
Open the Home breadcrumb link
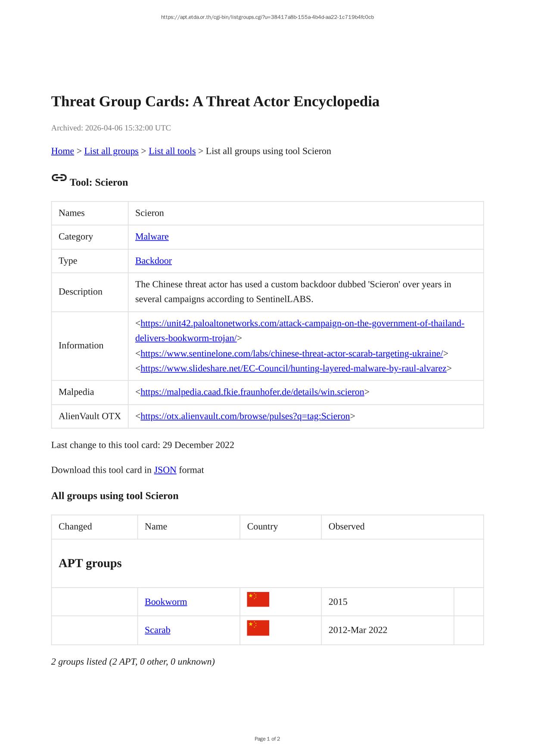[x=62, y=151]
